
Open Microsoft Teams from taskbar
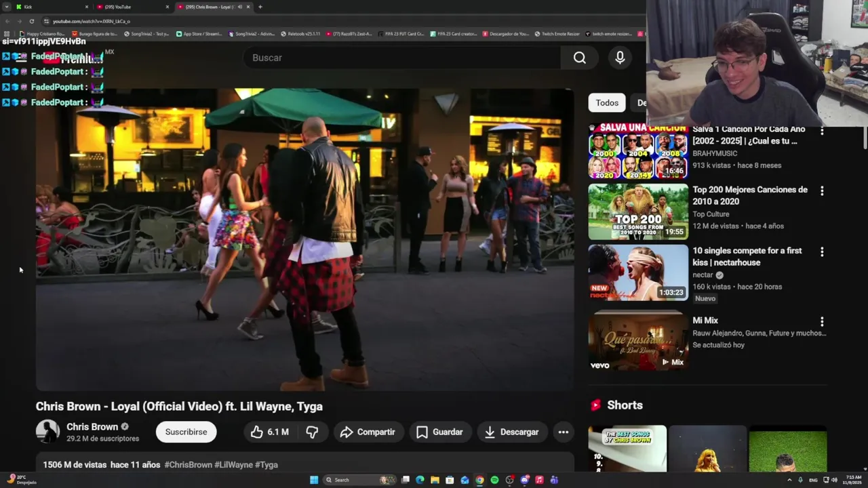click(x=554, y=480)
